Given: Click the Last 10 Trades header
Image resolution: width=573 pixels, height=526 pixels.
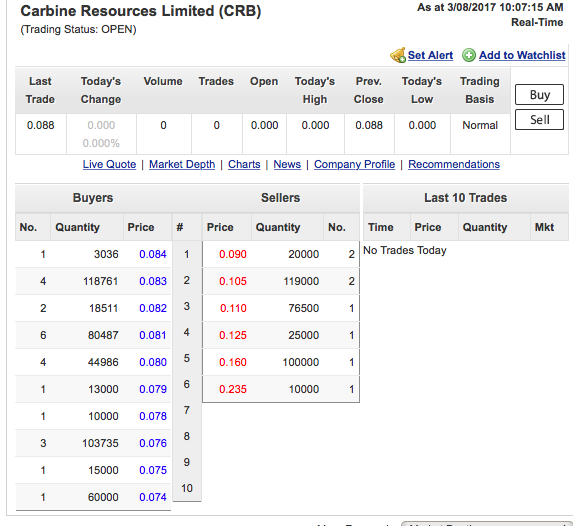Looking at the screenshot, I should tap(466, 198).
